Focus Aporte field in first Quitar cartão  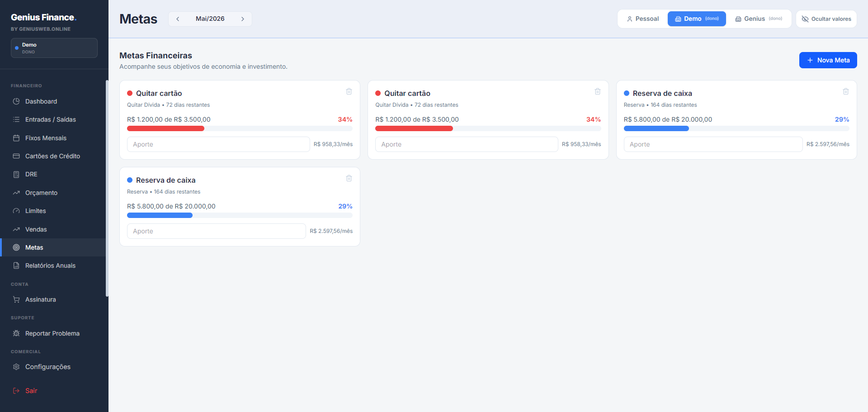tap(218, 144)
